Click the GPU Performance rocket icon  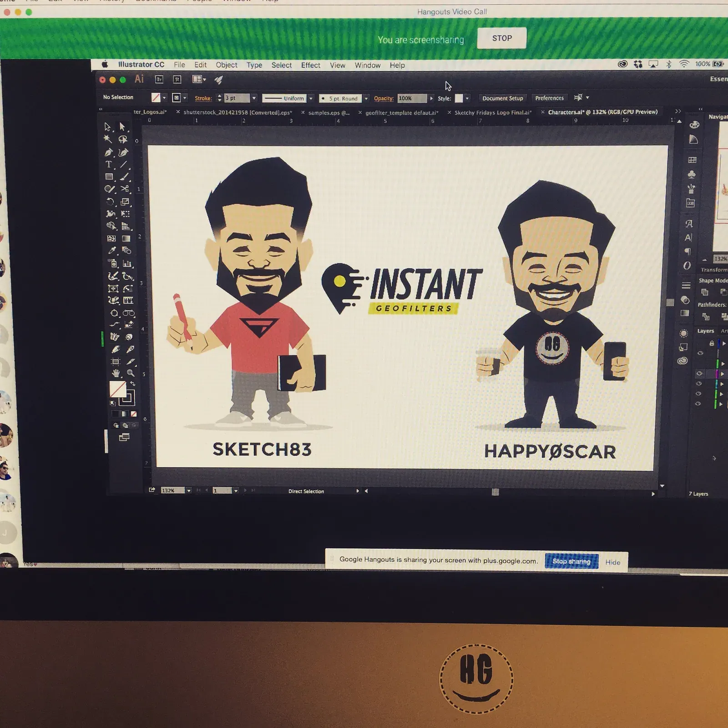tap(219, 80)
